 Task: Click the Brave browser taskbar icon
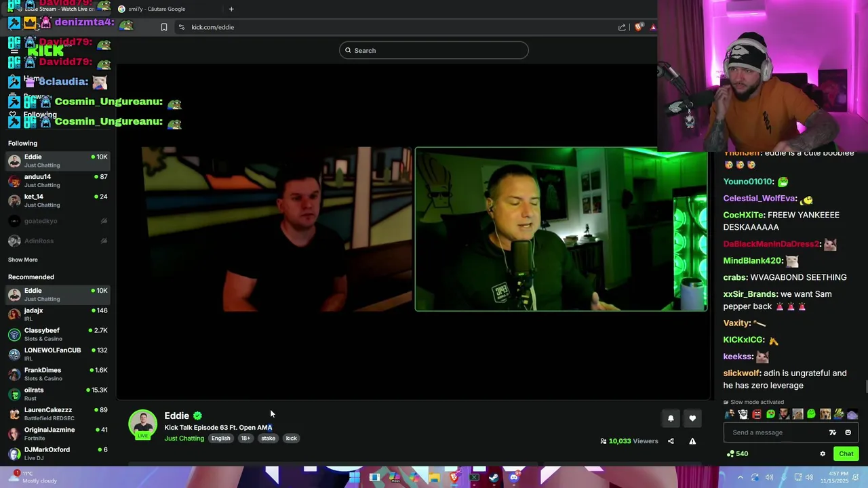[454, 477]
